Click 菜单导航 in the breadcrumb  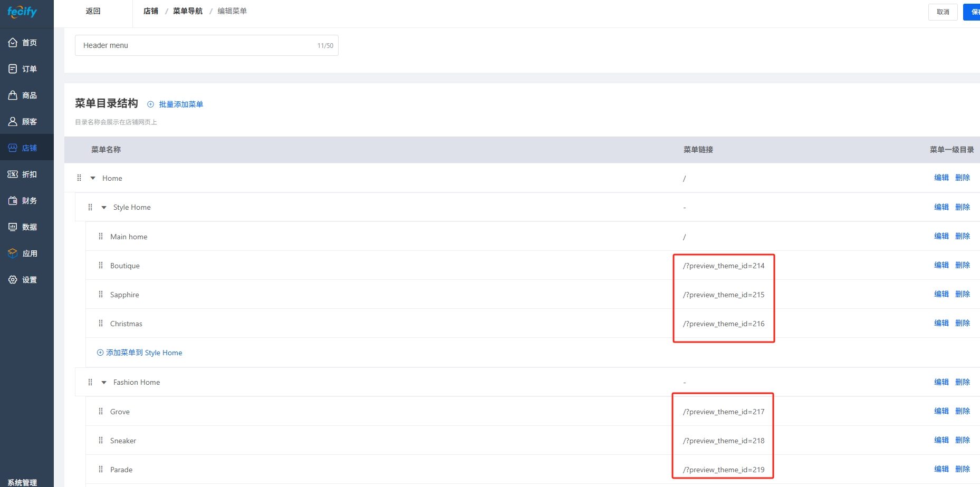pos(187,11)
